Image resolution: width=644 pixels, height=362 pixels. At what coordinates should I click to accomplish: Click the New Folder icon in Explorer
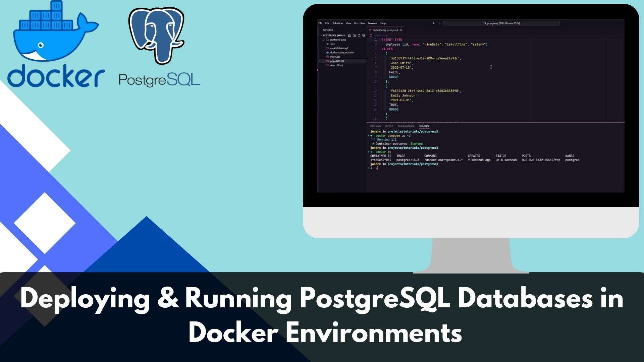coord(354,35)
